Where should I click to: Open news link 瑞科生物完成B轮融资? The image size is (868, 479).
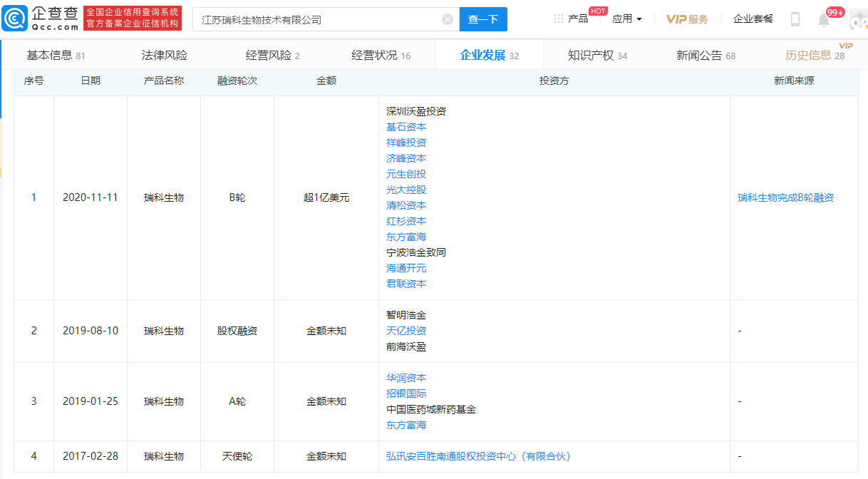click(785, 197)
